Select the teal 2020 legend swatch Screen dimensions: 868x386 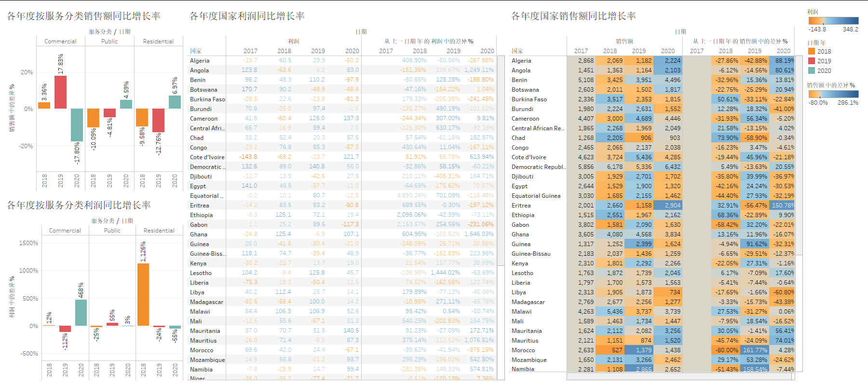tap(812, 70)
